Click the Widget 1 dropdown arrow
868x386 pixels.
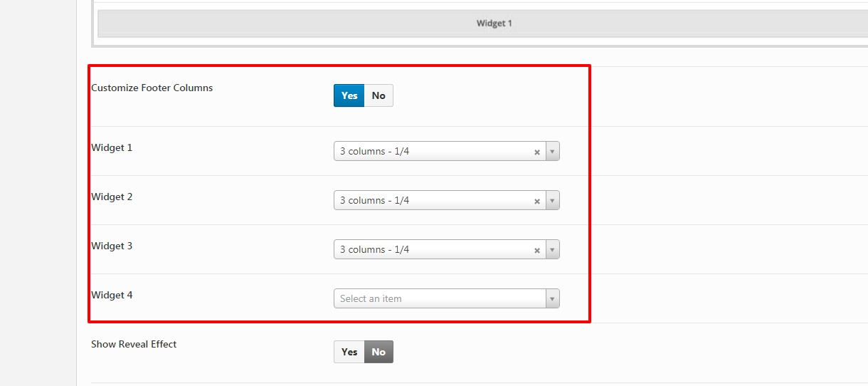[x=552, y=152]
